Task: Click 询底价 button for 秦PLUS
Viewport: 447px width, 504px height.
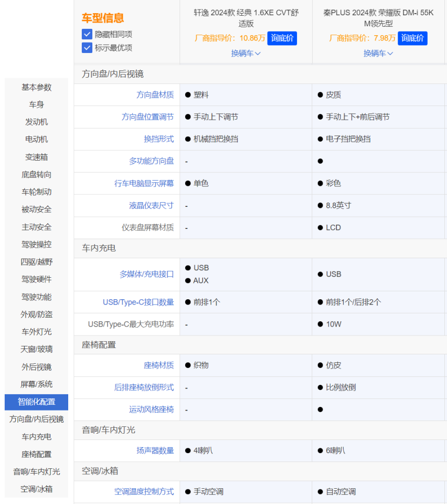Action: pyautogui.click(x=412, y=38)
